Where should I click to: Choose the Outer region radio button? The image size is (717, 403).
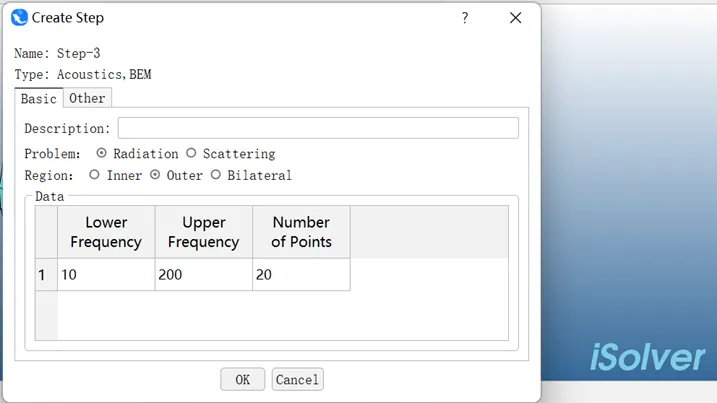click(155, 175)
